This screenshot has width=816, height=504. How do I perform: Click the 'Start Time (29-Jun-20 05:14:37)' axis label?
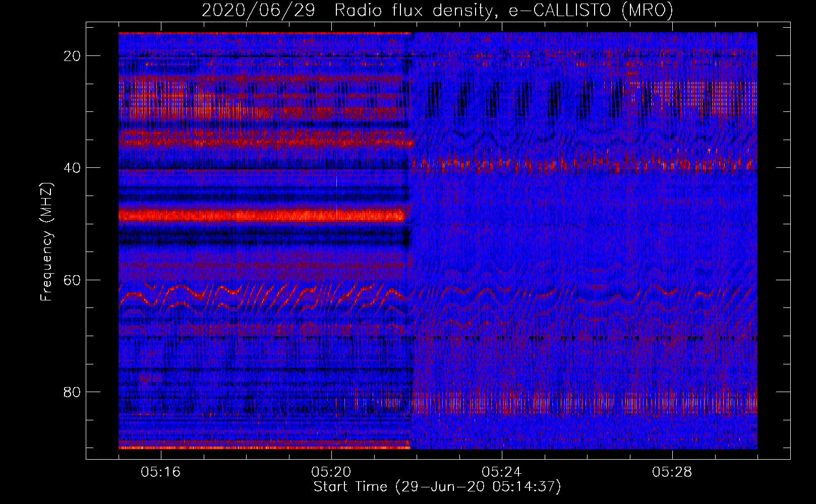click(x=437, y=487)
